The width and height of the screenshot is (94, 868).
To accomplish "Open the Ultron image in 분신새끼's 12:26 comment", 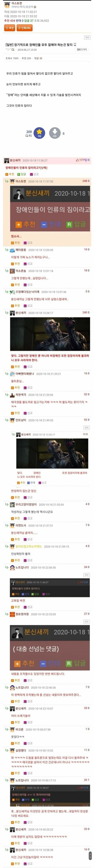I will (x=50, y=334).
